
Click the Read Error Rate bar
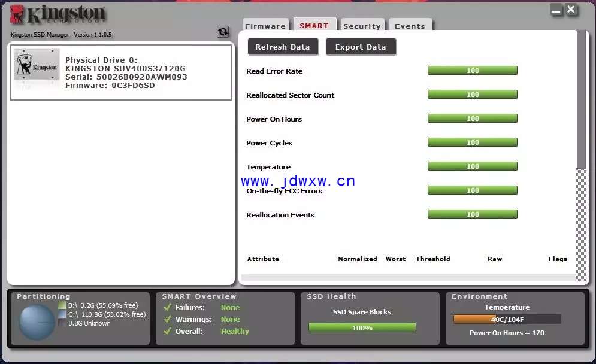point(473,71)
